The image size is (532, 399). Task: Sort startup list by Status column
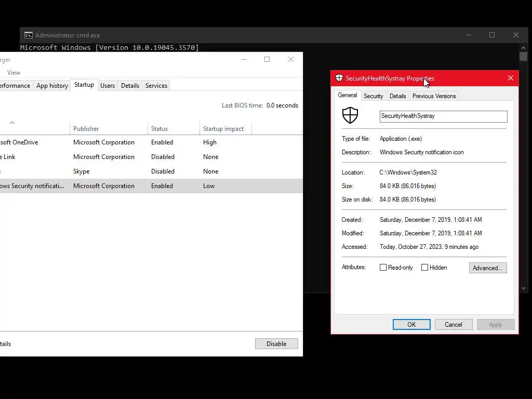click(x=174, y=129)
